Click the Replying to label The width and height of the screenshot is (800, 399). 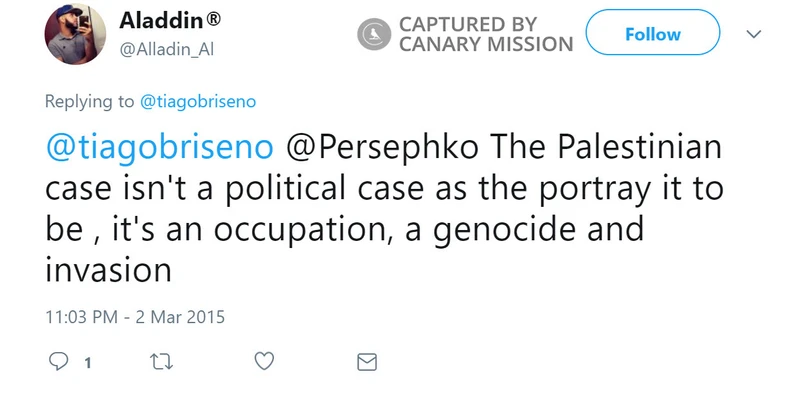89,101
